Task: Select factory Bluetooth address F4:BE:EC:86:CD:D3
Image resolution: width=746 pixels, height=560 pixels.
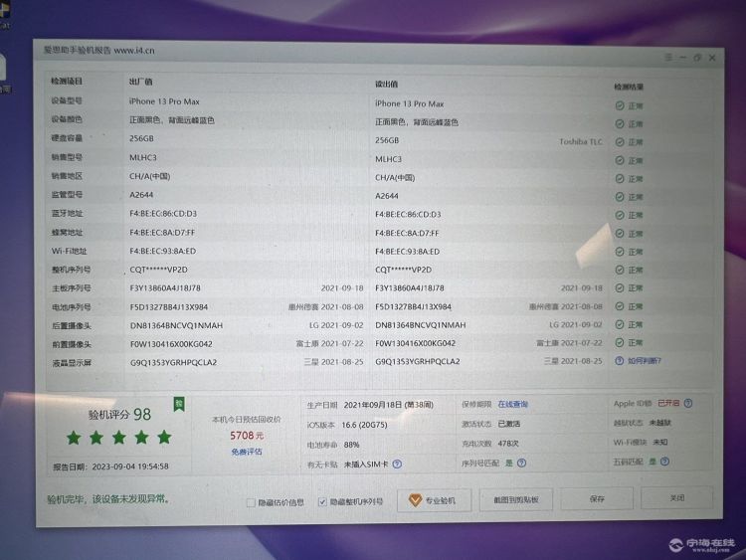Action: (x=163, y=214)
